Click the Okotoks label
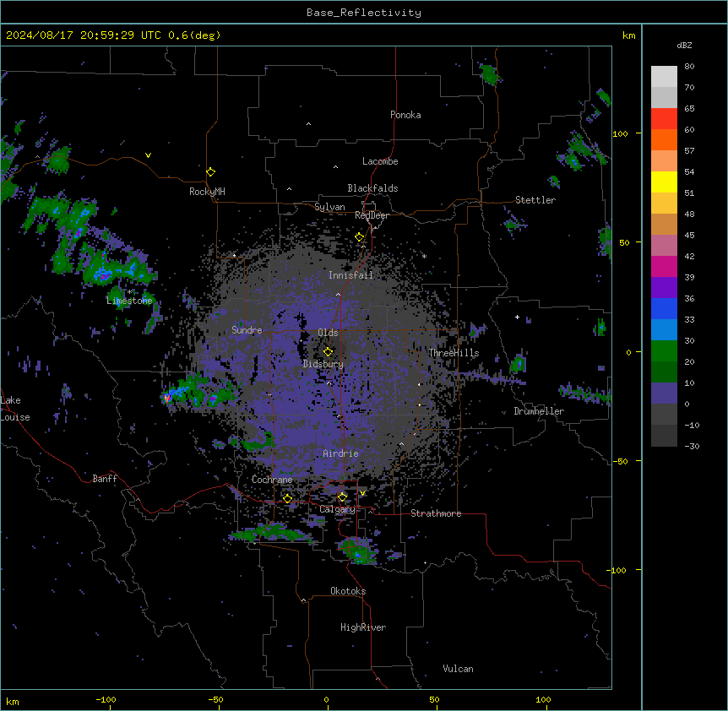Screen dimensions: 728x711 pos(348,591)
